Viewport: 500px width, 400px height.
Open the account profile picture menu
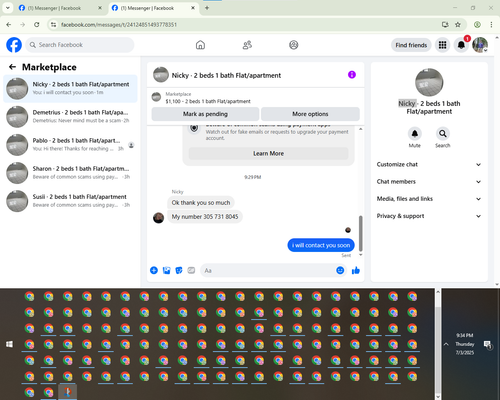tap(480, 45)
